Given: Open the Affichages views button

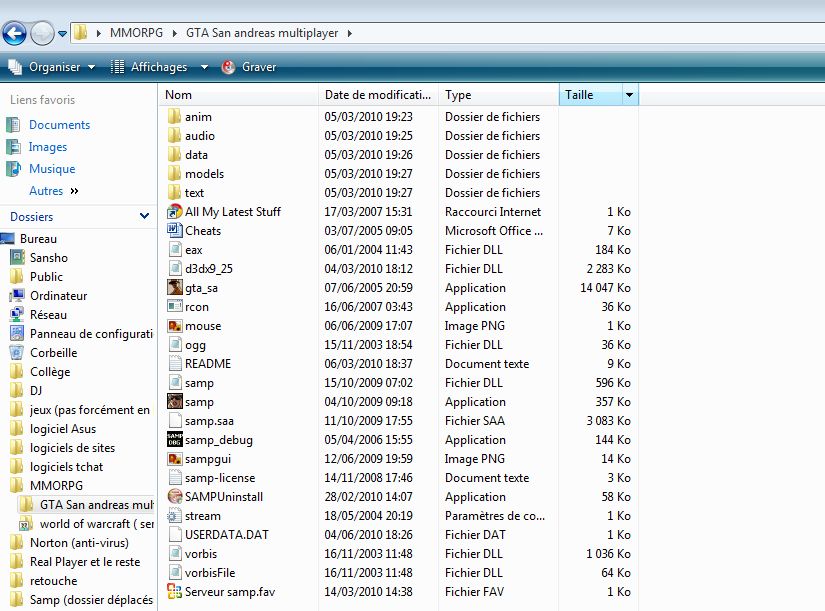Looking at the screenshot, I should click(149, 67).
